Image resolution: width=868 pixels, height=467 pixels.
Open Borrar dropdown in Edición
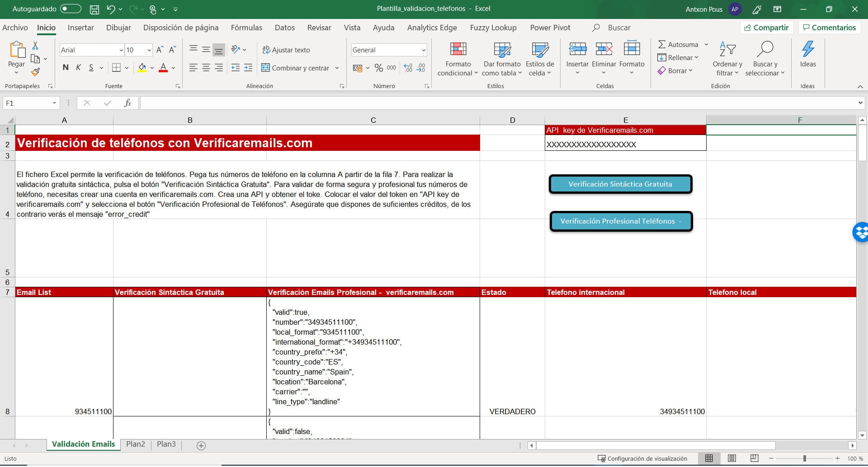click(x=675, y=71)
